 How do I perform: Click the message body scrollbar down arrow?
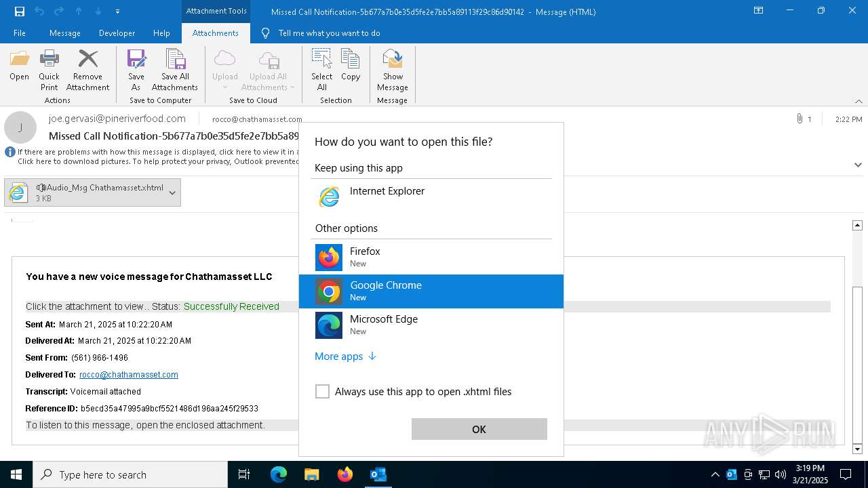[857, 449]
